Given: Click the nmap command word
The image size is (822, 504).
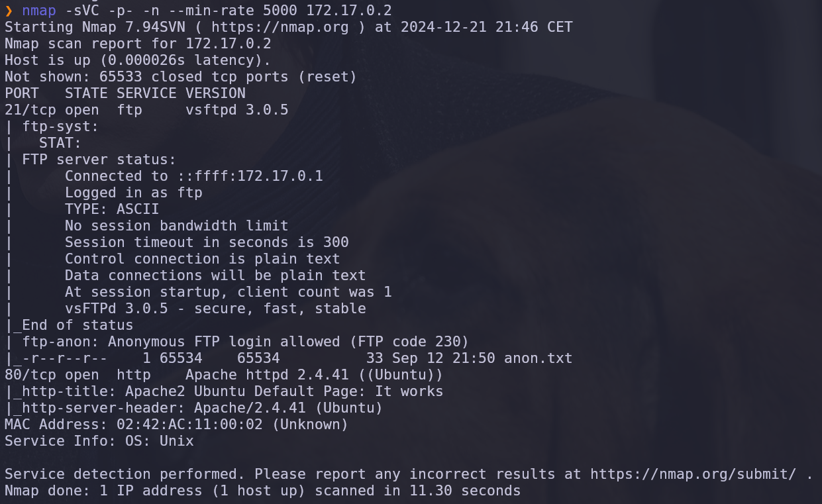Looking at the screenshot, I should [39, 11].
